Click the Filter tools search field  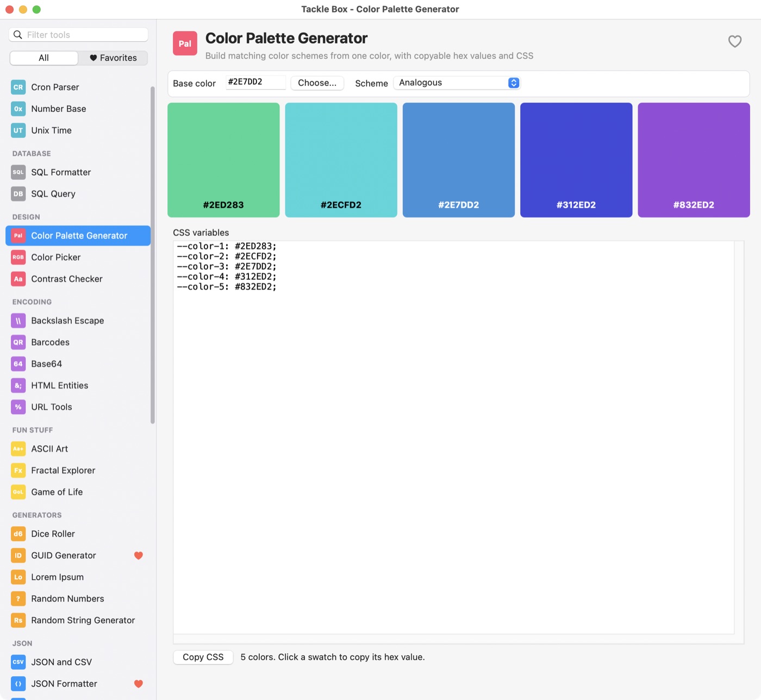pyautogui.click(x=78, y=35)
